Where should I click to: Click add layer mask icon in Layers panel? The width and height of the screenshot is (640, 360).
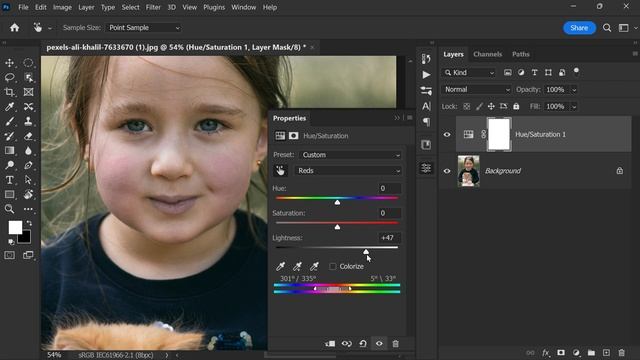(x=561, y=353)
